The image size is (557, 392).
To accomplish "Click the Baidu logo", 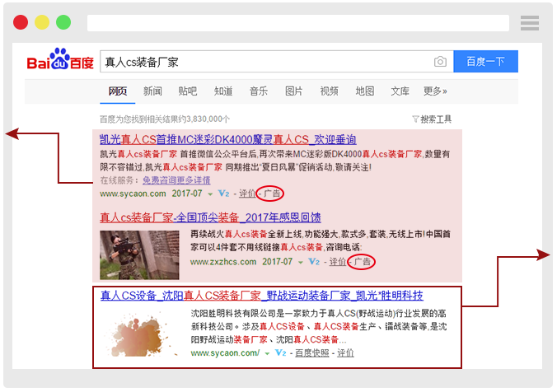I will [60, 59].
